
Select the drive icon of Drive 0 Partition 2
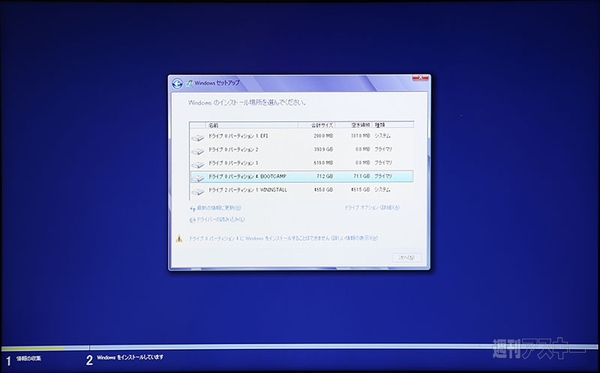point(198,151)
